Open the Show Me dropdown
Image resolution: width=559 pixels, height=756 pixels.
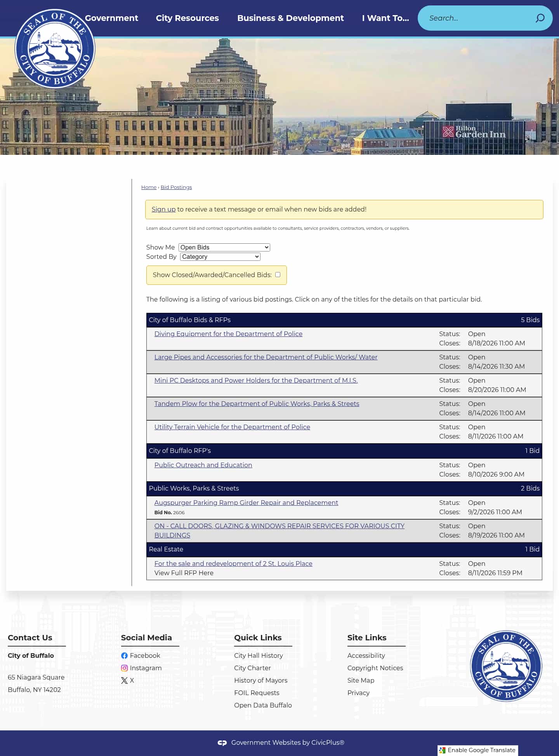[x=224, y=247]
